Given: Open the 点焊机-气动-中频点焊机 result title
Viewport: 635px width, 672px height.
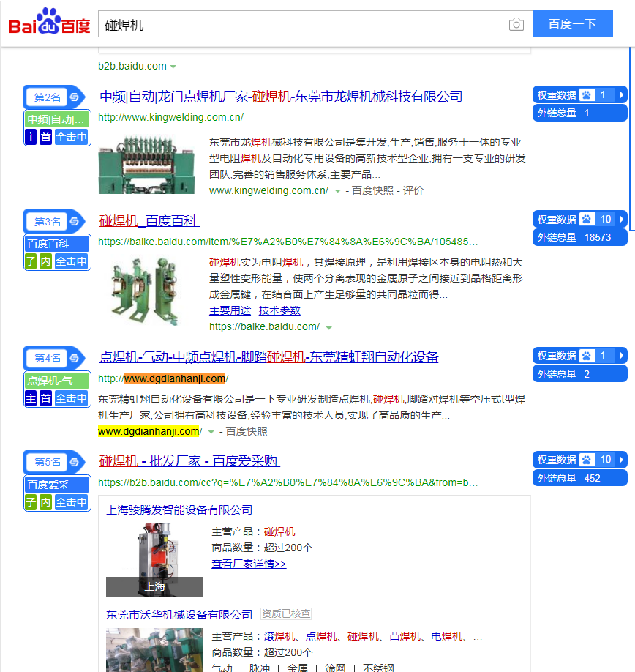Looking at the screenshot, I should click(x=269, y=357).
